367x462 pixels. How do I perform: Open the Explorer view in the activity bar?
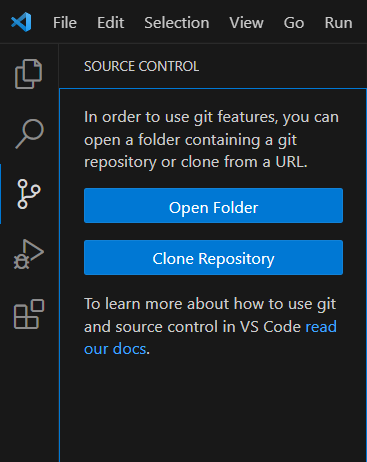pyautogui.click(x=29, y=74)
